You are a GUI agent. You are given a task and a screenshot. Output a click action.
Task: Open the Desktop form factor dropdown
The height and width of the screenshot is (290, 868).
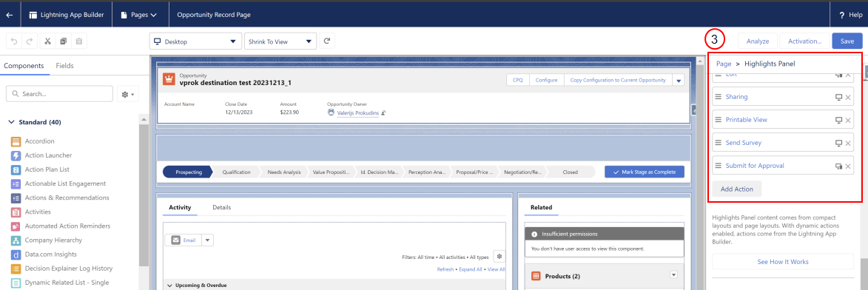pos(195,41)
